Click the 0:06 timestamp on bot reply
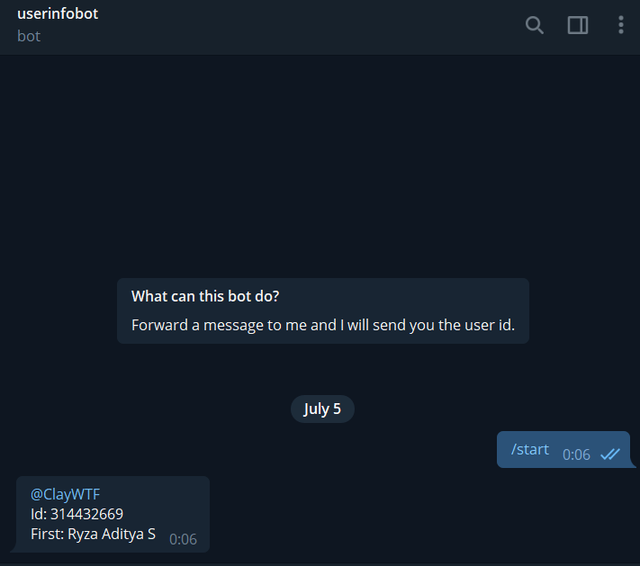 (x=183, y=539)
